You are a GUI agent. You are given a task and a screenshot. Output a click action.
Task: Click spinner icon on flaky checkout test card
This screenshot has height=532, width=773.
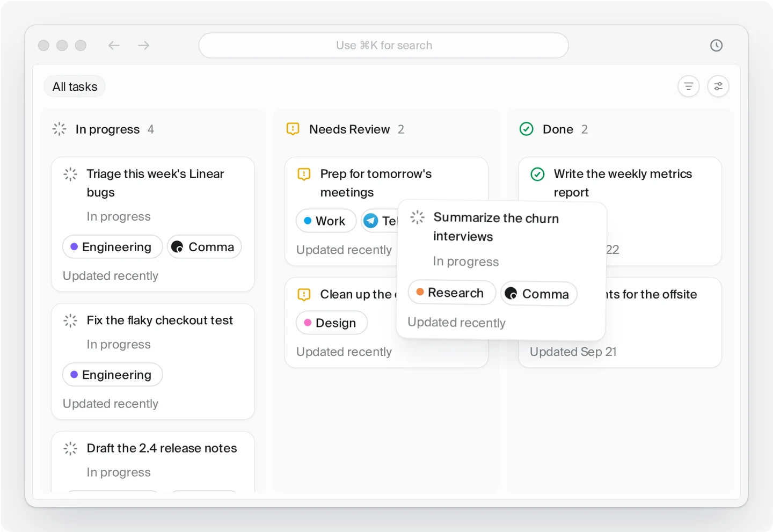pos(70,320)
